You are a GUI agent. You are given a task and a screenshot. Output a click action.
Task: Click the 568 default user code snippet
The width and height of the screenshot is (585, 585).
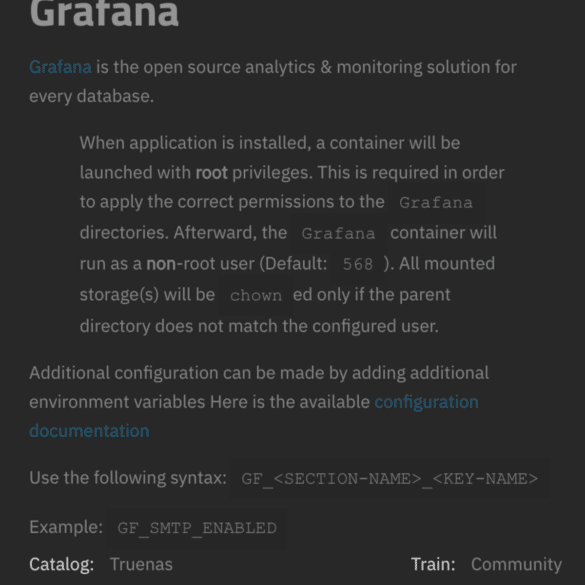coord(358,264)
